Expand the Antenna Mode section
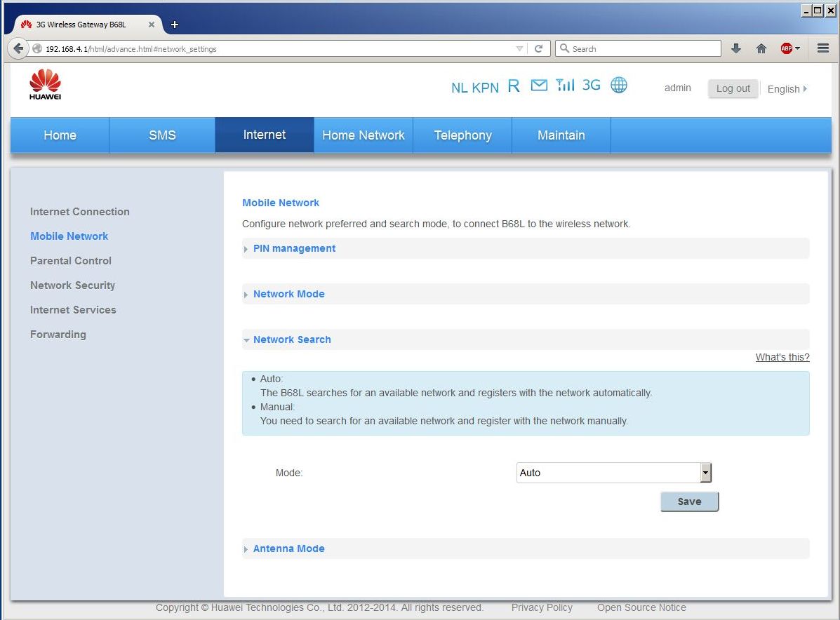 pos(526,548)
